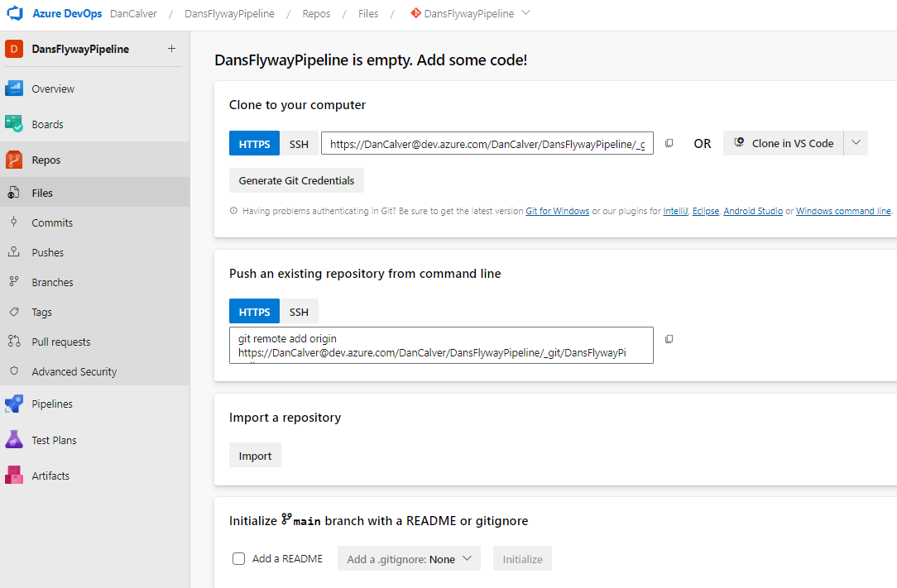Click the HTTPS clone URL text field
This screenshot has height=588, width=897.
point(487,144)
